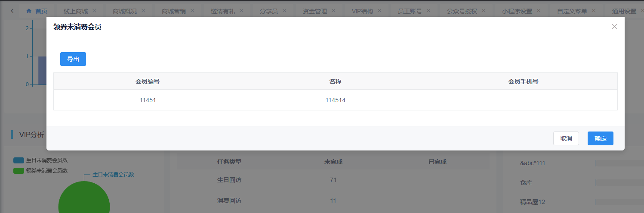Click the 未完成 value 71
Viewport: 644px width, 213px height.
333,180
